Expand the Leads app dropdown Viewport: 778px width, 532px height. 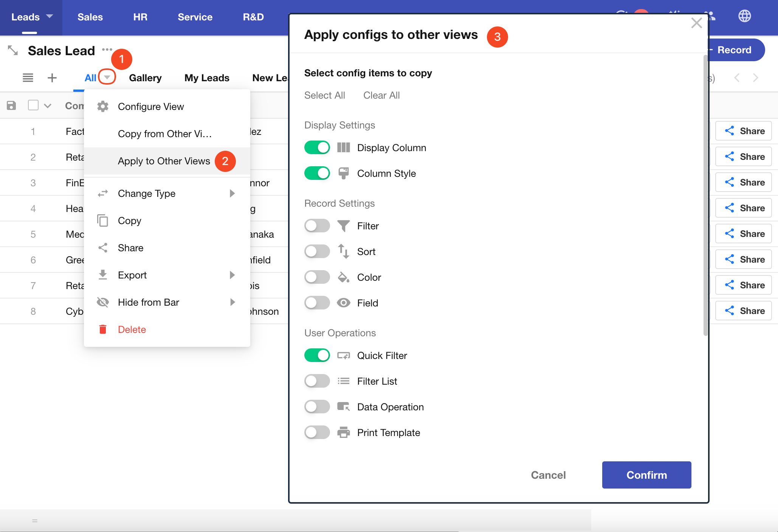tap(49, 17)
